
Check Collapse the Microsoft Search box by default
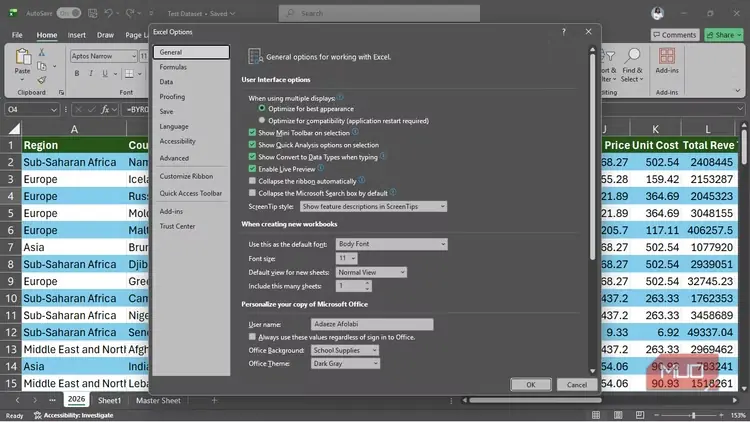pyautogui.click(x=252, y=193)
